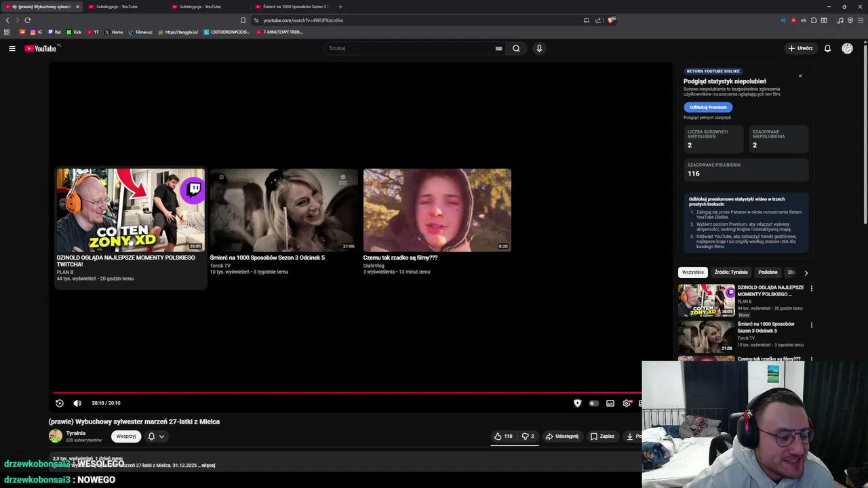Open the Utwórz create button
Screen dimensions: 868x488
click(x=800, y=48)
